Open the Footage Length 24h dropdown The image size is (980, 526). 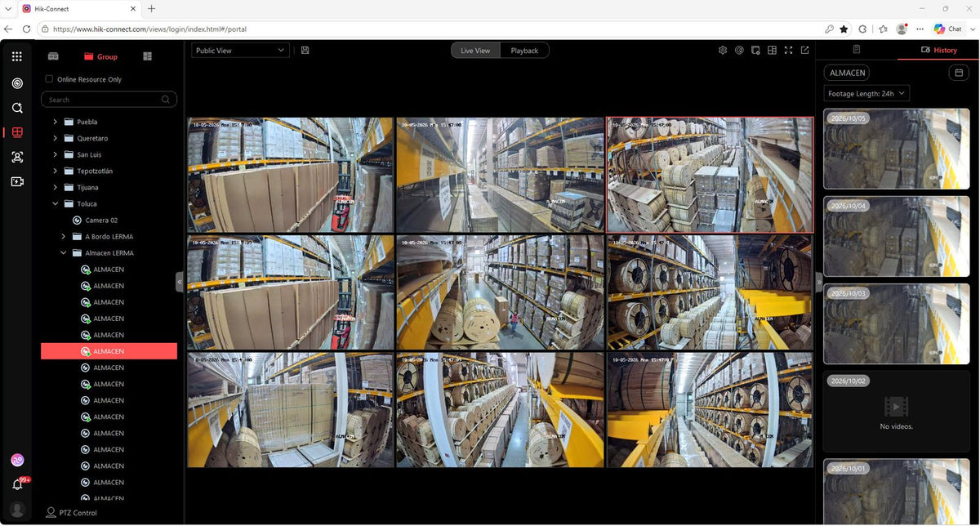click(866, 94)
